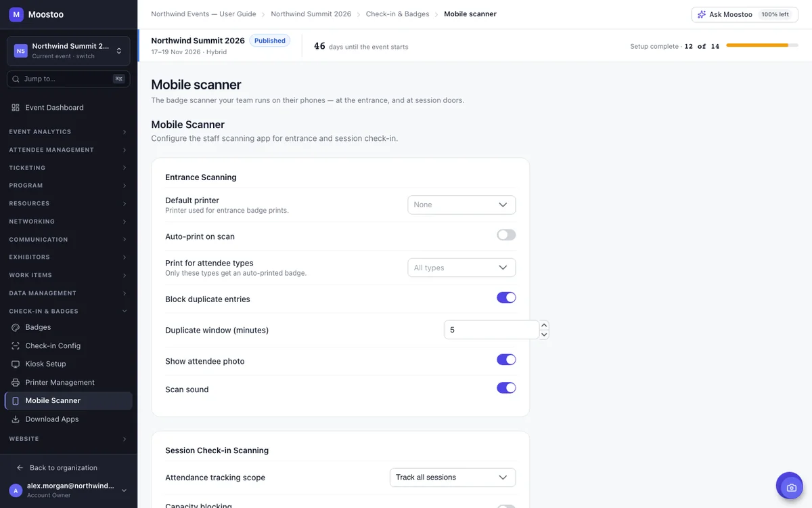Collapse the Check-in & Badges section

(68, 312)
